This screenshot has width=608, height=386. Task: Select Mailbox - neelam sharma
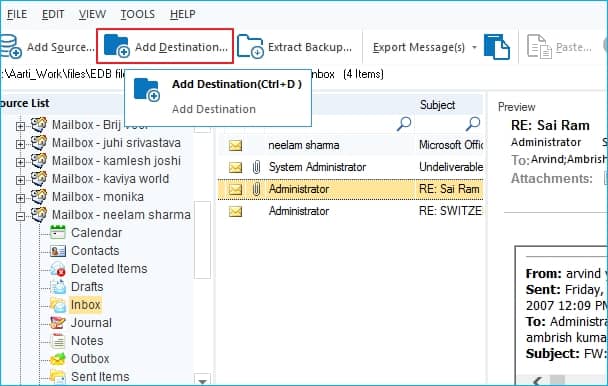click(x=121, y=215)
